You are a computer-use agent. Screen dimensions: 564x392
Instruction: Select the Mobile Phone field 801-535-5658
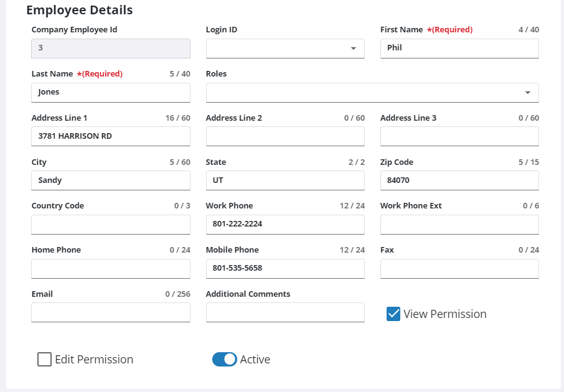pyautogui.click(x=285, y=269)
